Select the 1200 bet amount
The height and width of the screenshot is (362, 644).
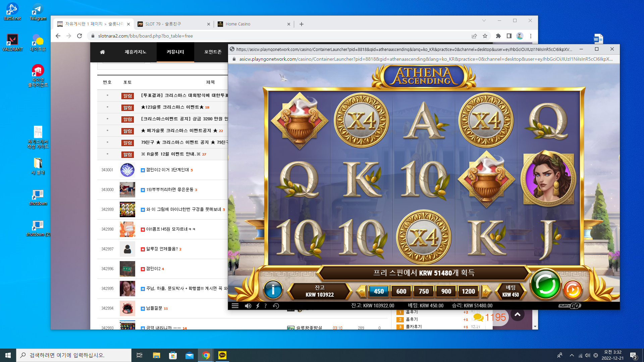(x=468, y=291)
